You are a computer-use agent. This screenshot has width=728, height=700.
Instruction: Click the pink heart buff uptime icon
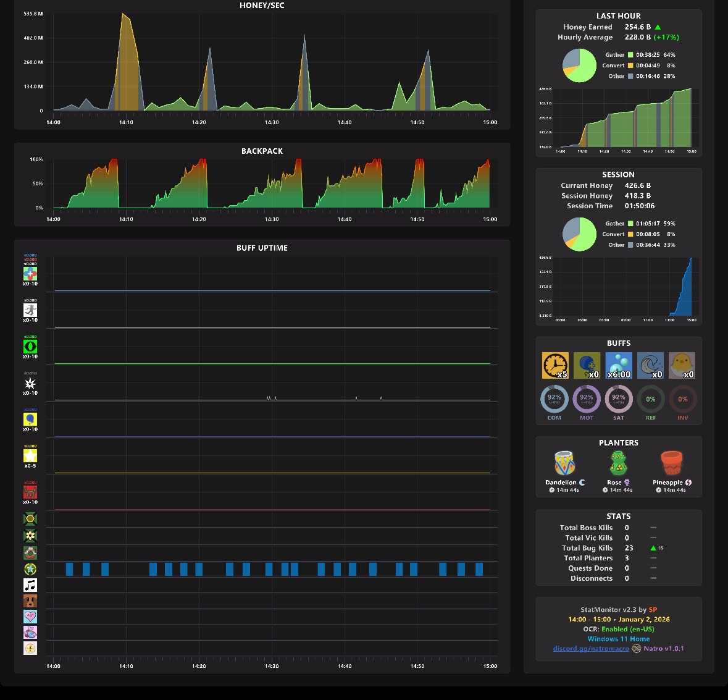click(x=30, y=617)
